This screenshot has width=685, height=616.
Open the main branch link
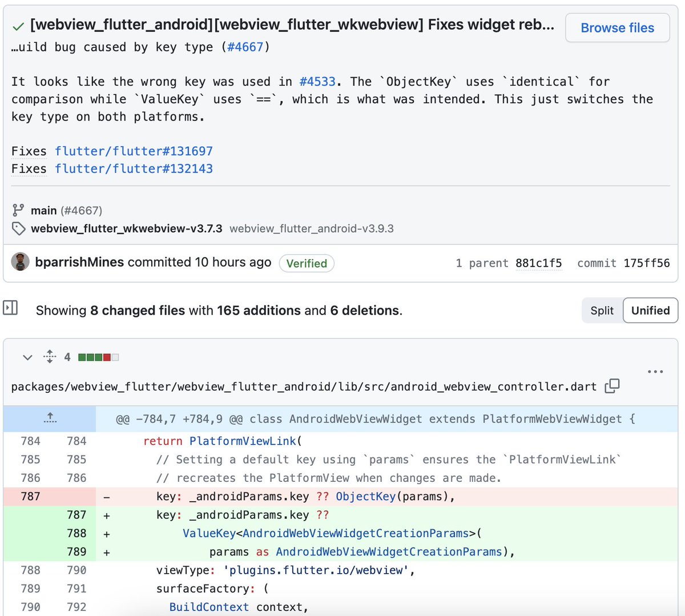coord(44,211)
